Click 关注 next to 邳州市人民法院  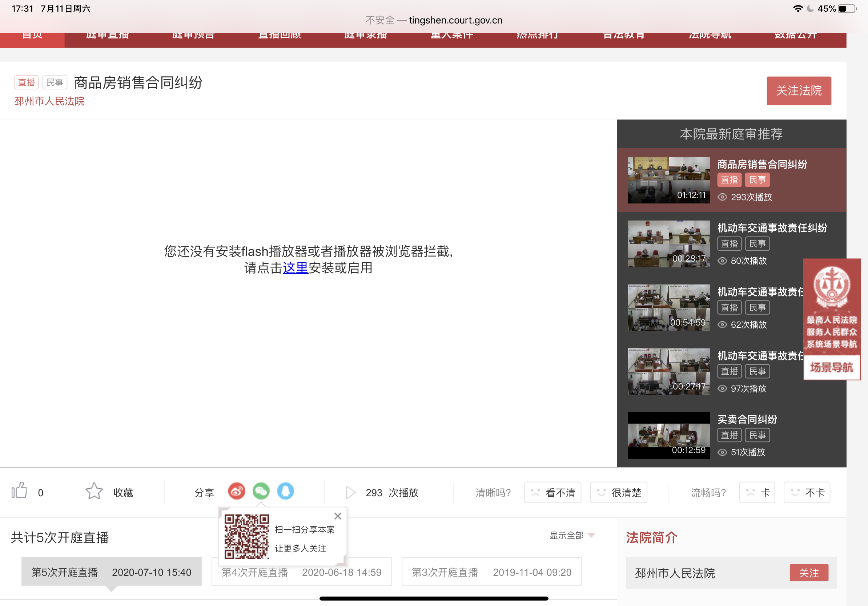click(x=809, y=573)
